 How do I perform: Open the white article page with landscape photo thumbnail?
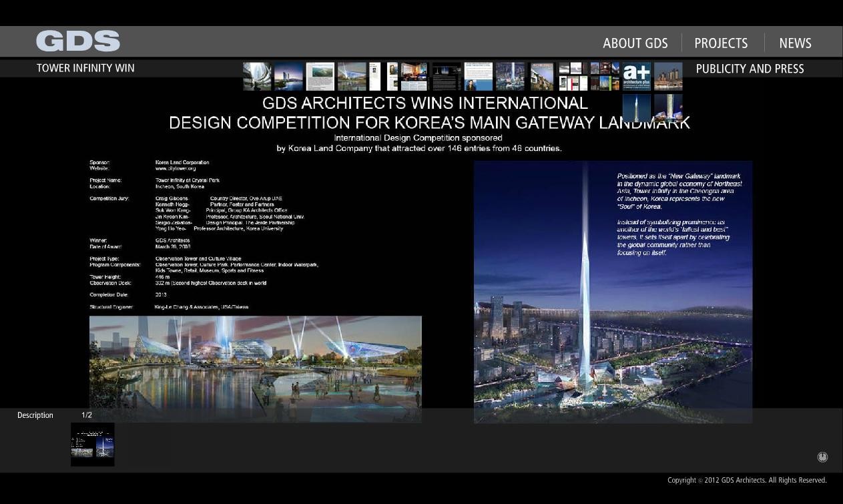click(320, 77)
